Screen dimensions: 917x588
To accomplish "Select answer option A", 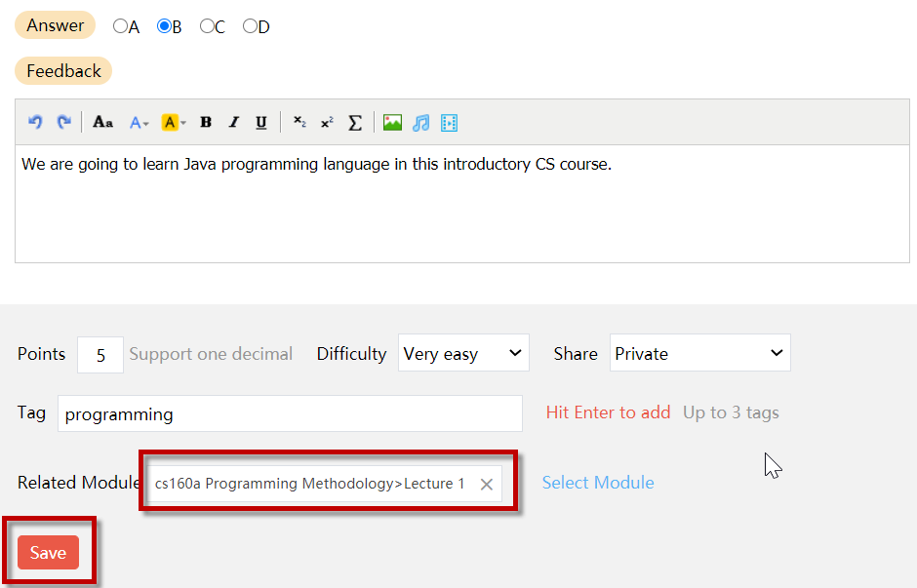I will point(120,26).
